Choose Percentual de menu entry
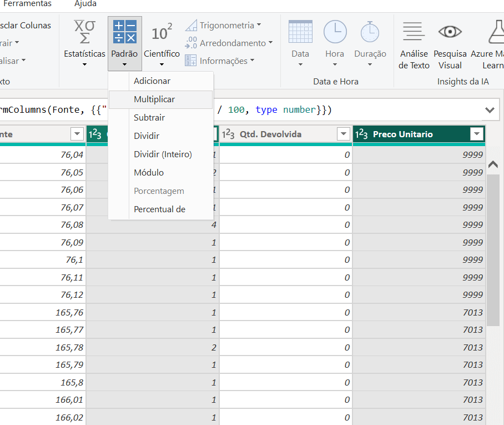The image size is (504, 425). click(x=161, y=209)
